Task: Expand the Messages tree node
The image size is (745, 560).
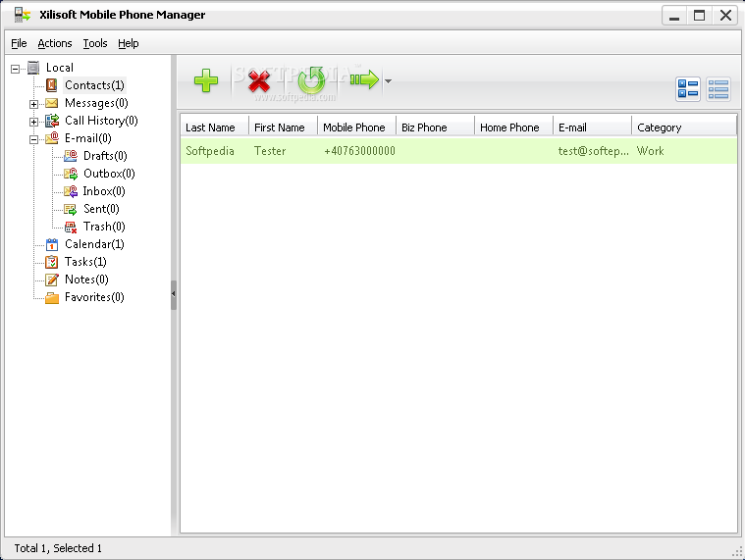Action: [33, 104]
